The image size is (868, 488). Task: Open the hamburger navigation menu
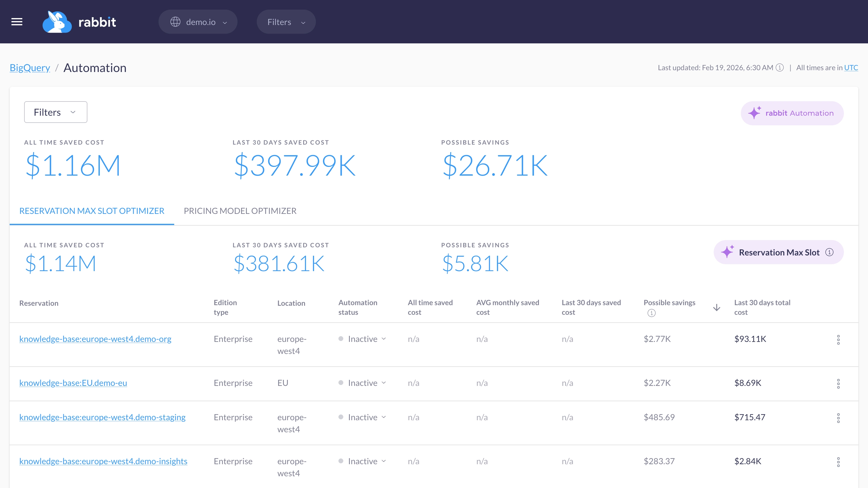tap(17, 22)
